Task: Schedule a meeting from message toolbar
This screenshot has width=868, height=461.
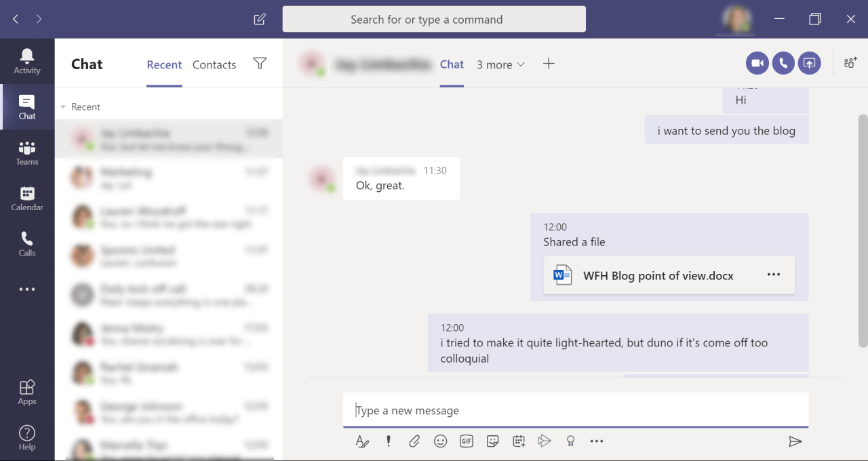Action: point(519,441)
